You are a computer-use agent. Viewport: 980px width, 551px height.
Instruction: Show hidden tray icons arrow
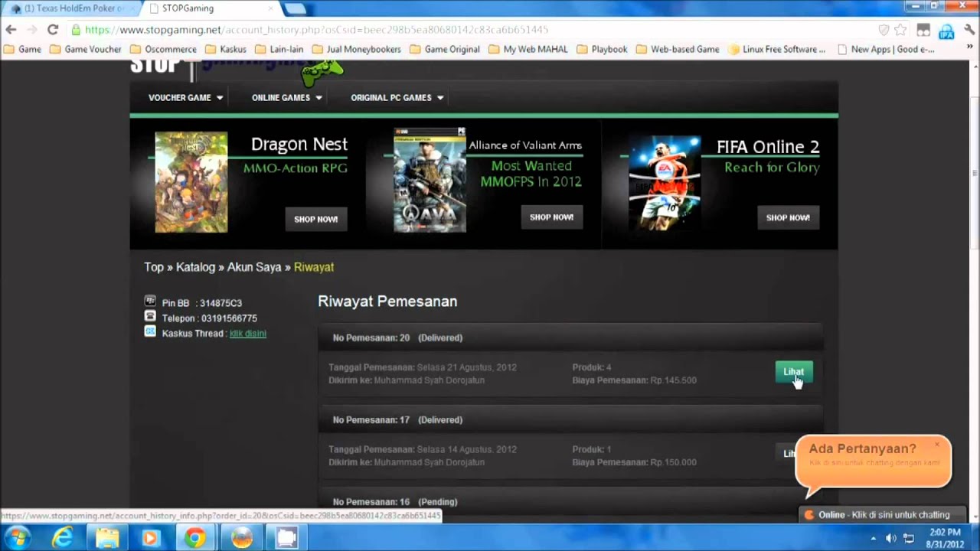tap(873, 538)
